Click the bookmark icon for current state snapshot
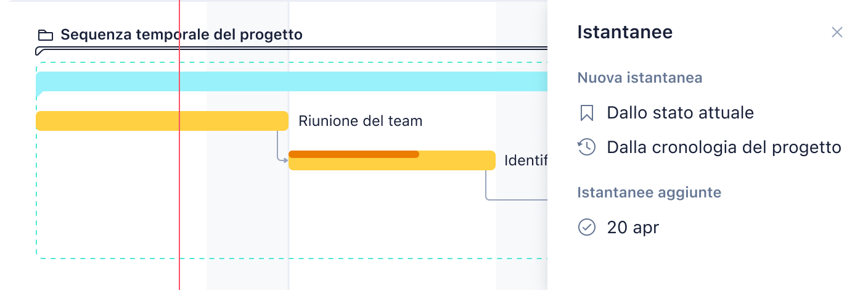The image size is (868, 290). [x=586, y=113]
